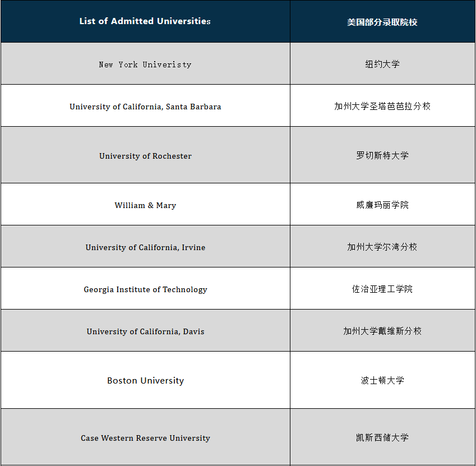
Task: Select 'Case Western Reserve University' cell
Action: (x=145, y=438)
